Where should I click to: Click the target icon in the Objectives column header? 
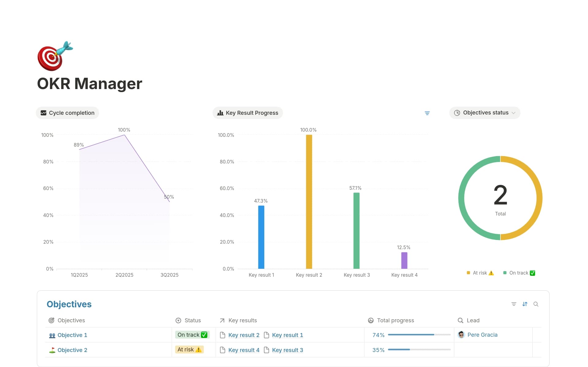pyautogui.click(x=52, y=320)
